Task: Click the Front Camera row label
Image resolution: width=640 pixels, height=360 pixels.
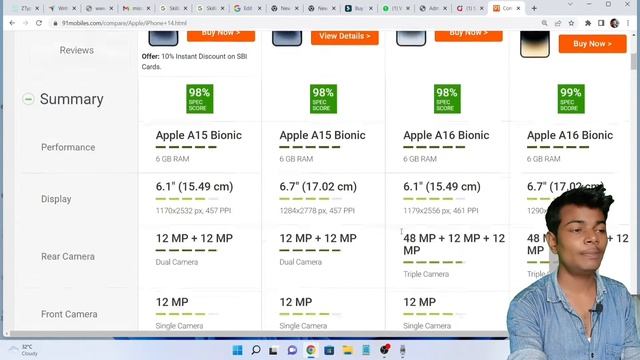Action: pyautogui.click(x=69, y=314)
